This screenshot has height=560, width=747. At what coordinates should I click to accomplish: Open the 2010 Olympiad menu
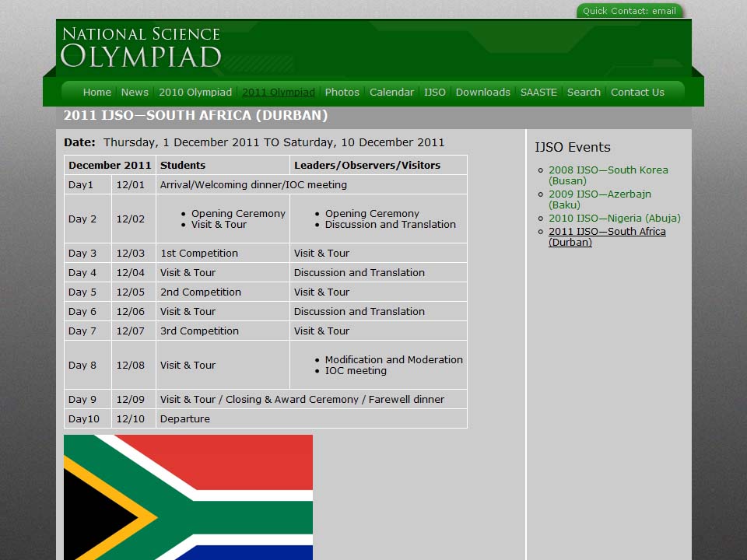pos(195,93)
